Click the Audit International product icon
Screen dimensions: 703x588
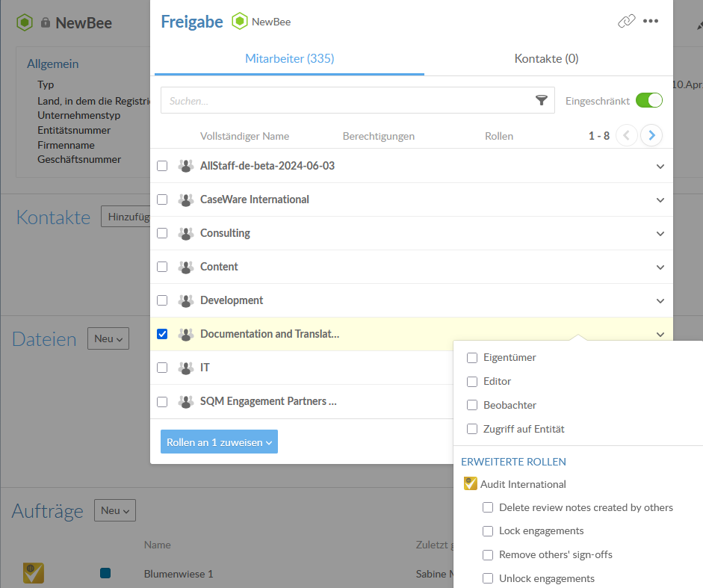[471, 483]
